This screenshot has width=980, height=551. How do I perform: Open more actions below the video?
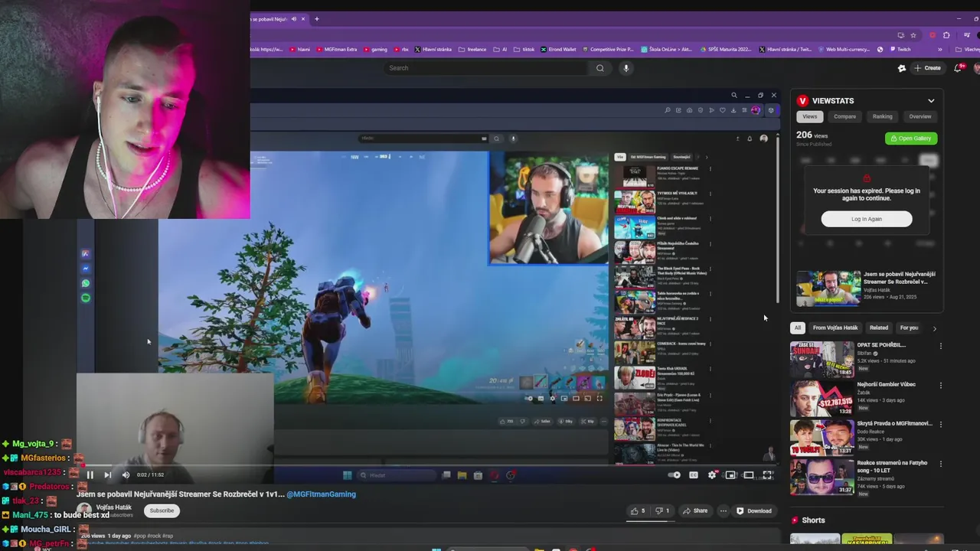(723, 510)
